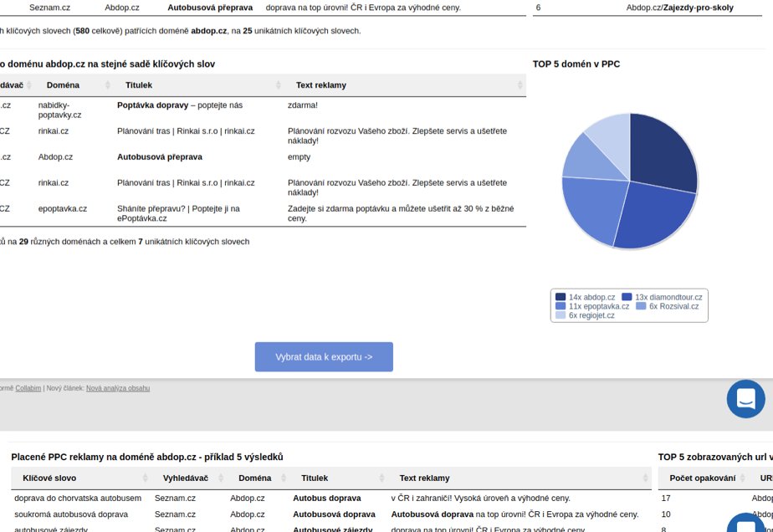Click Rozsival.cz legend color swatch
Viewport: 773px width, 532px height.
641,306
